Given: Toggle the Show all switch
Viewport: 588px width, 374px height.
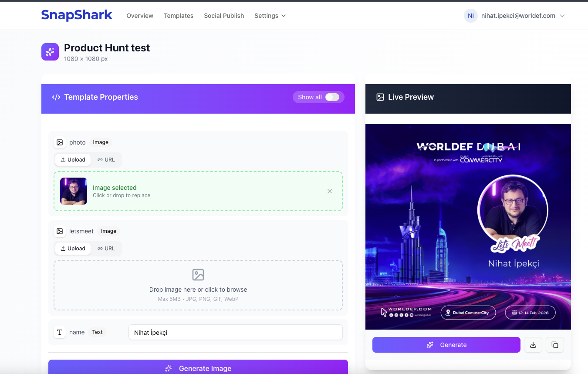Looking at the screenshot, I should coord(332,97).
